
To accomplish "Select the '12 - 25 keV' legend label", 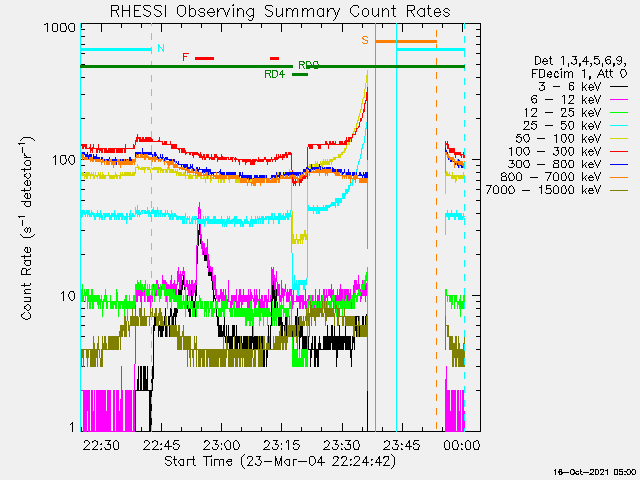I will [562, 113].
